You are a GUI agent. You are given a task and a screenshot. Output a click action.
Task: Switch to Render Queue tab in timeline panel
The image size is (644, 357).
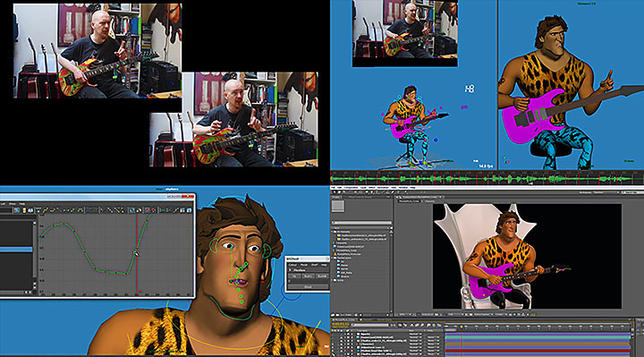click(x=384, y=320)
